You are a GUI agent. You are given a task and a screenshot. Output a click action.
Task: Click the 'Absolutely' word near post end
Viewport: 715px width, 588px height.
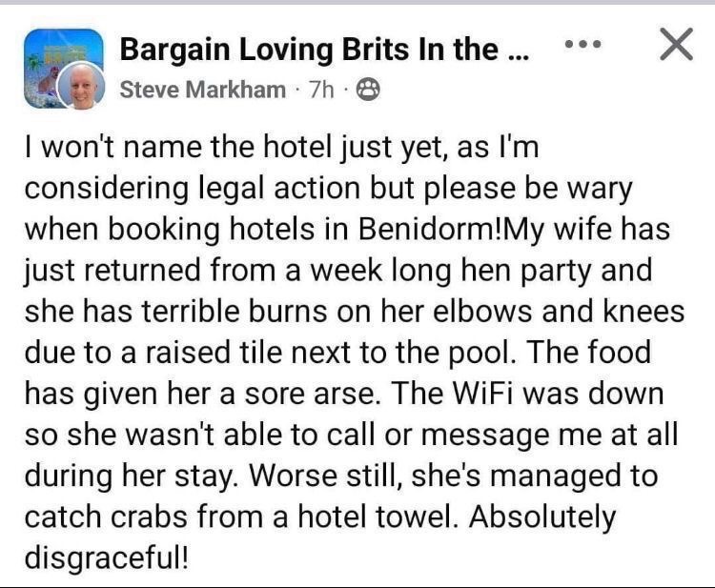(x=542, y=517)
